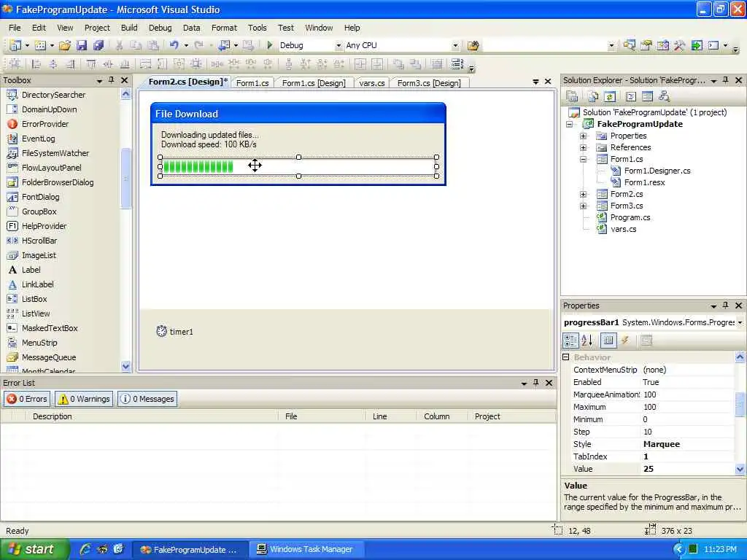
Task: Click the New Project icon in the toolbar
Action: click(x=16, y=45)
